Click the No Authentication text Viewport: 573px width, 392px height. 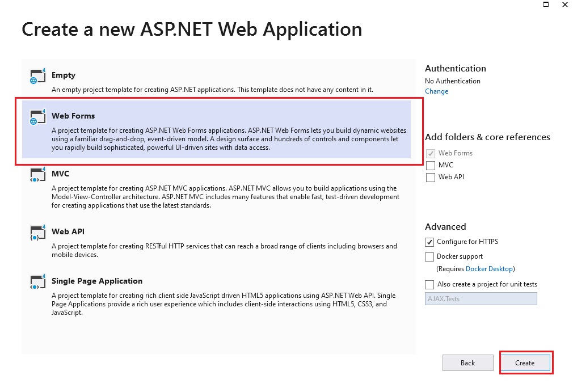click(x=452, y=81)
